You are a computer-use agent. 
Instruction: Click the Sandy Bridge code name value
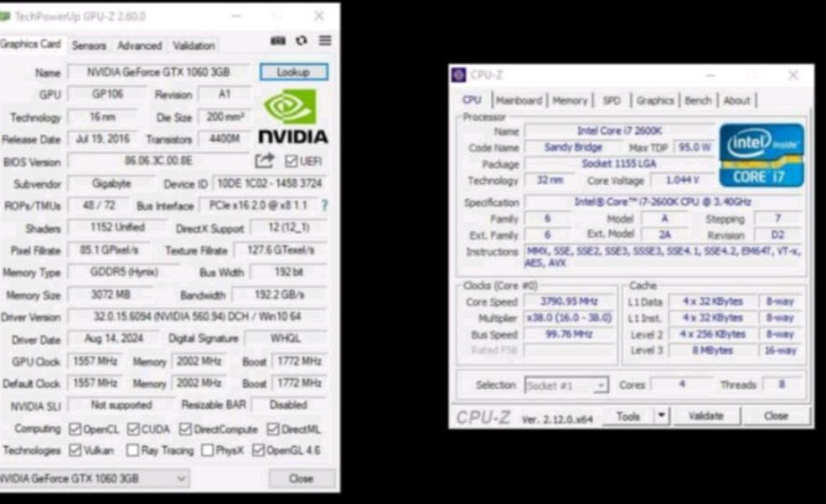[x=573, y=147]
